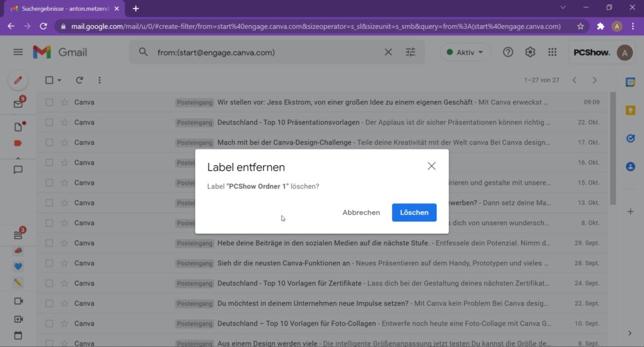Screen dimensions: 644x347
Task: Get add-ons with the plus icon
Action: [630, 212]
